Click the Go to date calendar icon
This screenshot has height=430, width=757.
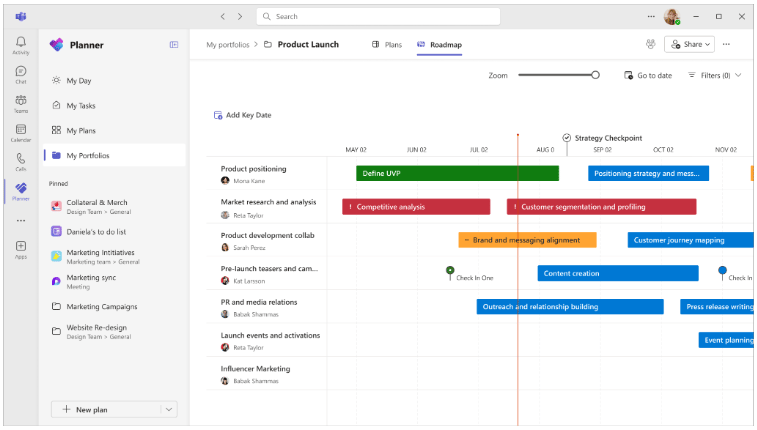[x=628, y=75]
